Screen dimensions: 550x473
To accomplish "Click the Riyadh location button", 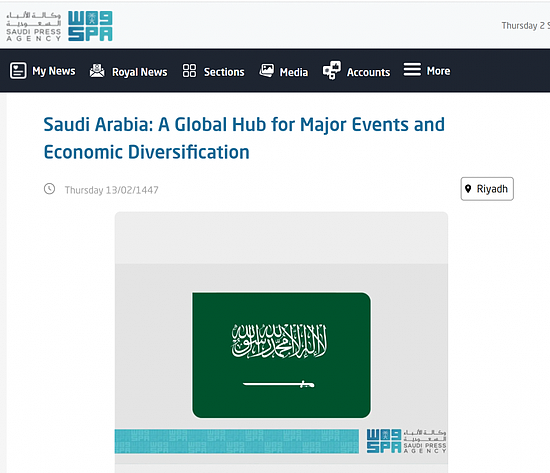I will pos(487,189).
